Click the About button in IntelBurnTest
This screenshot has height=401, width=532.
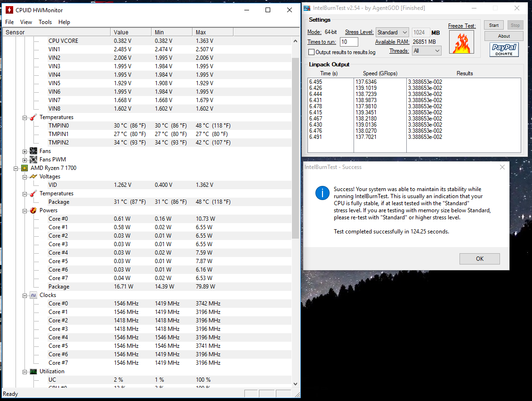[504, 36]
